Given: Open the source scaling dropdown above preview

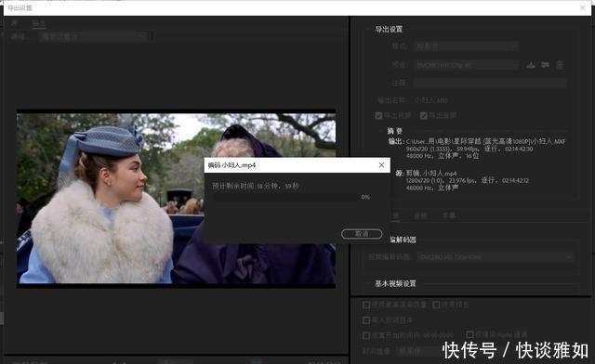Looking at the screenshot, I should point(93,36).
